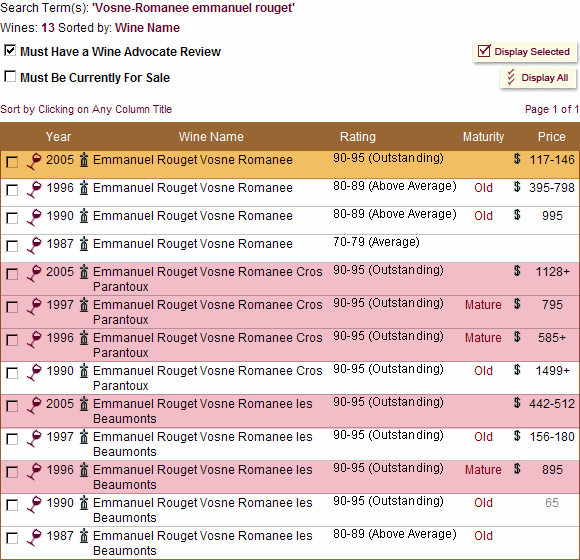Click wine glass icon for 1997 les Beaumonts

click(34, 439)
